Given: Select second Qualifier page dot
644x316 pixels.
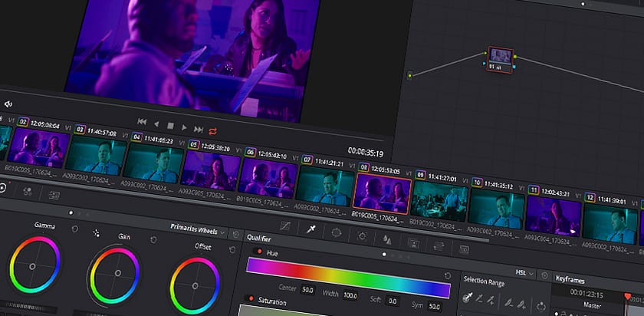Looking at the screenshot, I should point(393,255).
